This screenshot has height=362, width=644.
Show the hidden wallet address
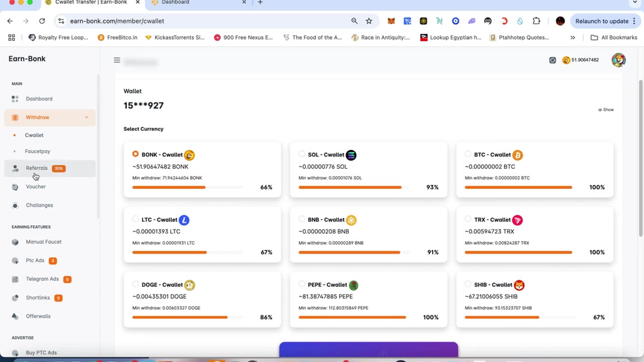coord(606,110)
